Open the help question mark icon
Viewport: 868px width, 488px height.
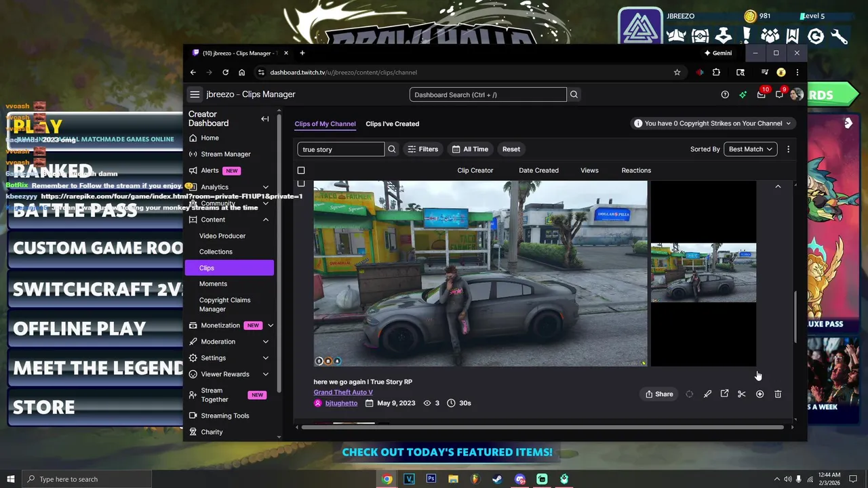click(725, 95)
